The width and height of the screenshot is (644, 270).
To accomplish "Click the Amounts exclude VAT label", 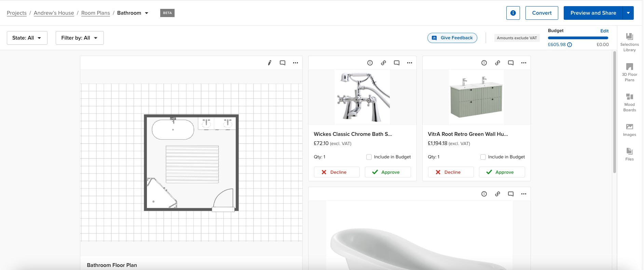I will [x=517, y=38].
